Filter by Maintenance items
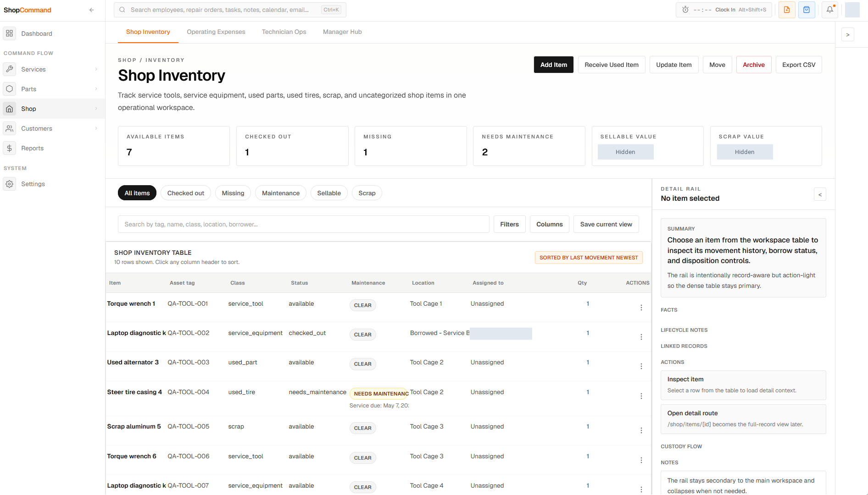 281,193
